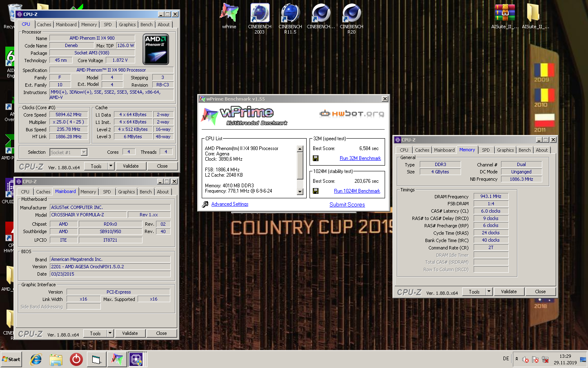588x368 pixels.
Task: Click the save icon next to 1024M Best Score
Action: [316, 191]
